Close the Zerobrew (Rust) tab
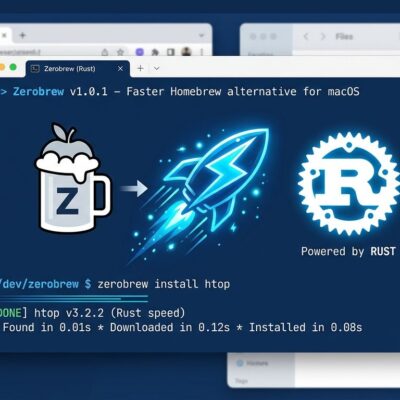Image resolution: width=400 pixels, height=400 pixels. [120, 69]
